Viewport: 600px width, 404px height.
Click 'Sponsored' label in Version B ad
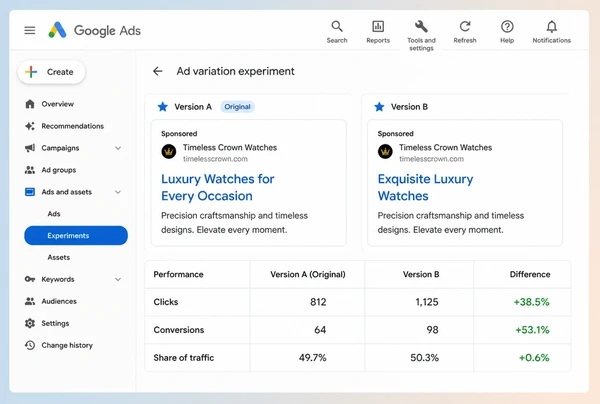[396, 134]
